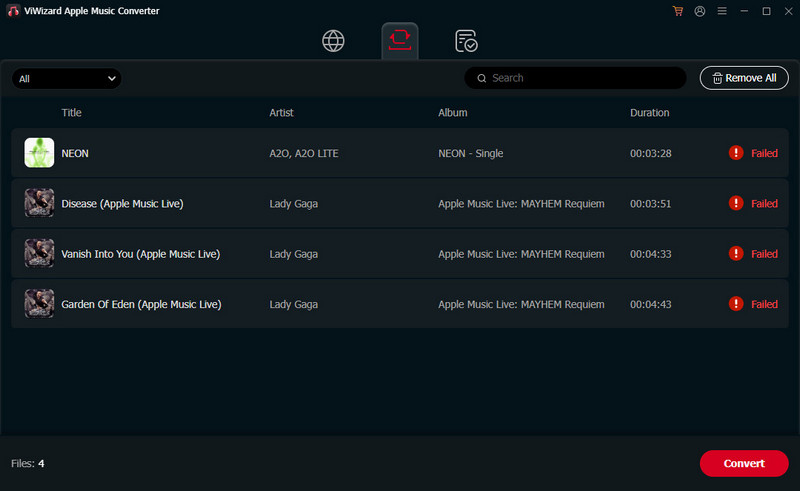
Task: Click duration 00:03:51
Action: 651,204
